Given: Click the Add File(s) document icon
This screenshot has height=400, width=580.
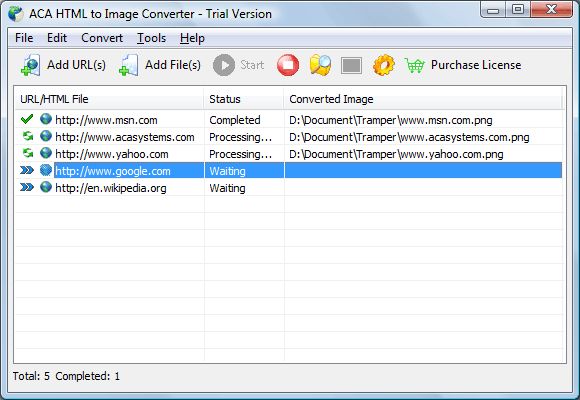Looking at the screenshot, I should tap(129, 65).
